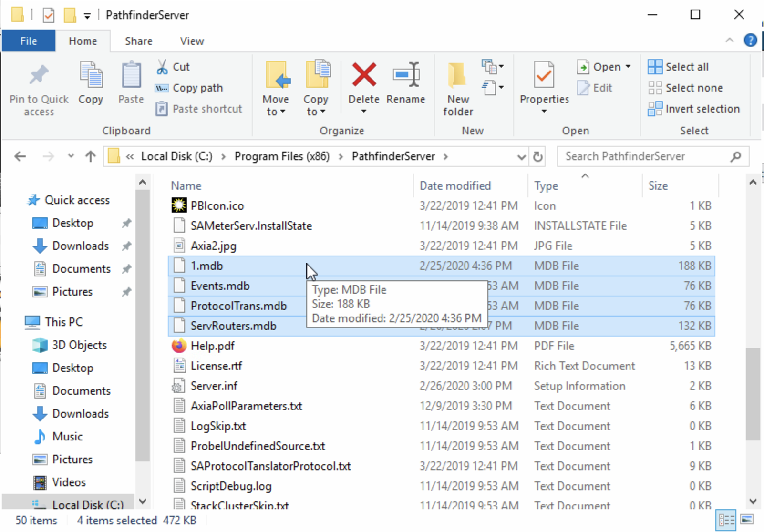
Task: Select the Home ribbon tab
Action: point(83,41)
